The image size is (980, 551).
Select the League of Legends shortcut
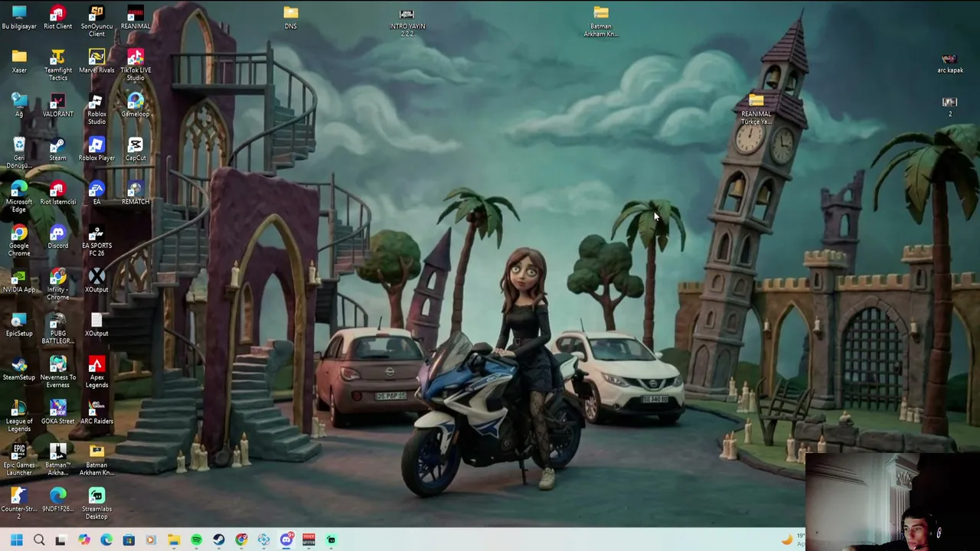tap(19, 416)
